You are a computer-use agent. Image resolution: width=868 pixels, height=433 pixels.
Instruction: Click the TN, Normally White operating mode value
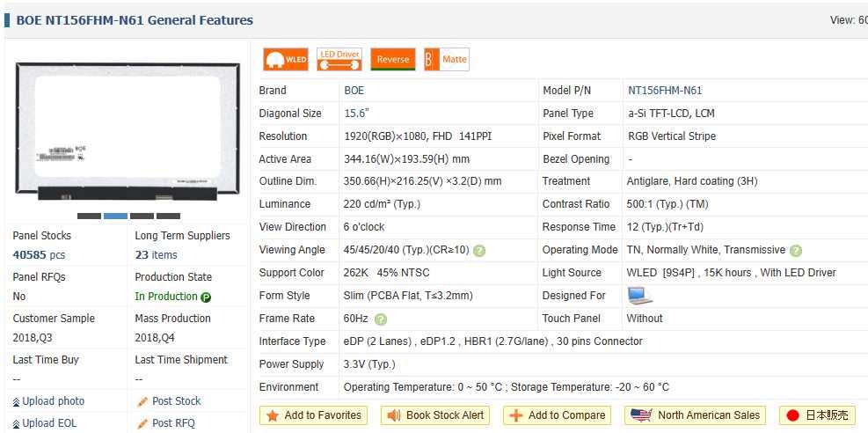pos(706,250)
